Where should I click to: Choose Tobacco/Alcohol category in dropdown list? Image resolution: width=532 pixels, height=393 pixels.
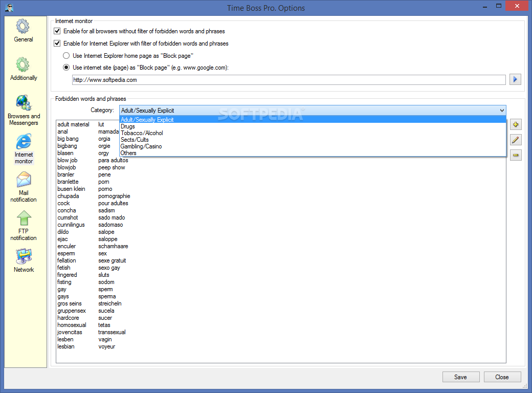[313, 133]
